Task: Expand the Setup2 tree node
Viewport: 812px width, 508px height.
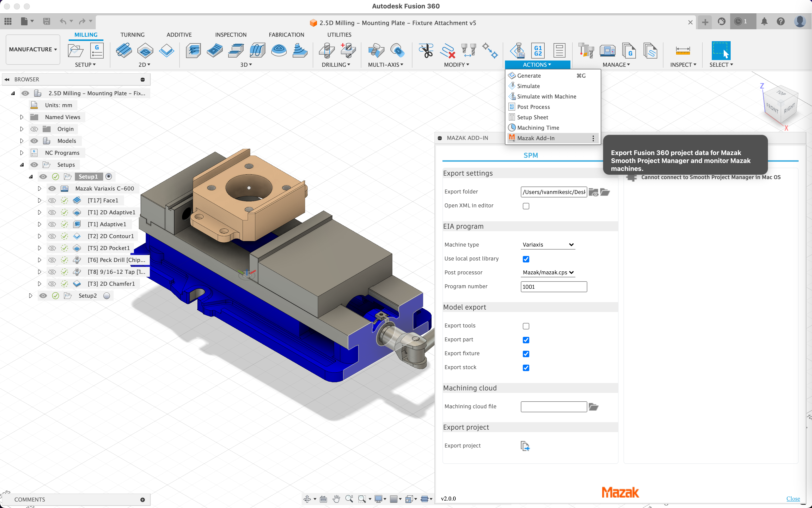Action: tap(31, 296)
